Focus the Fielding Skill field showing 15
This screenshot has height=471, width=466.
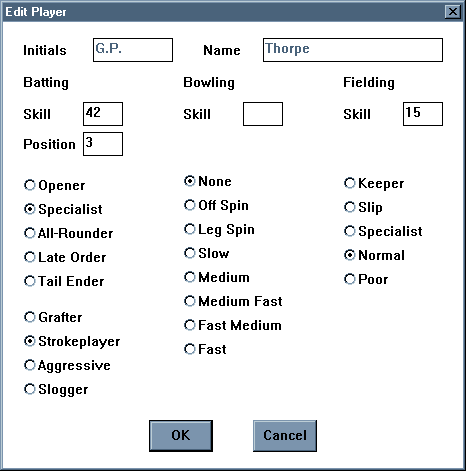pos(423,114)
